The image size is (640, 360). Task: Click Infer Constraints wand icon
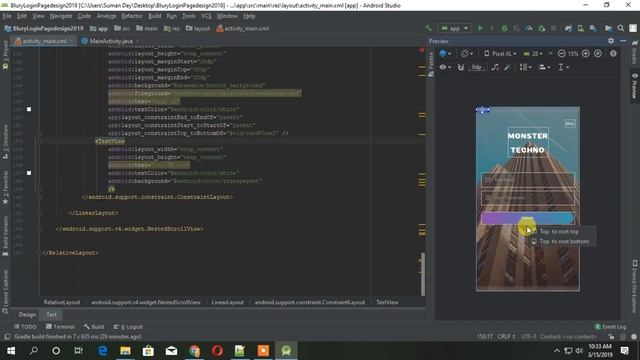(x=507, y=67)
